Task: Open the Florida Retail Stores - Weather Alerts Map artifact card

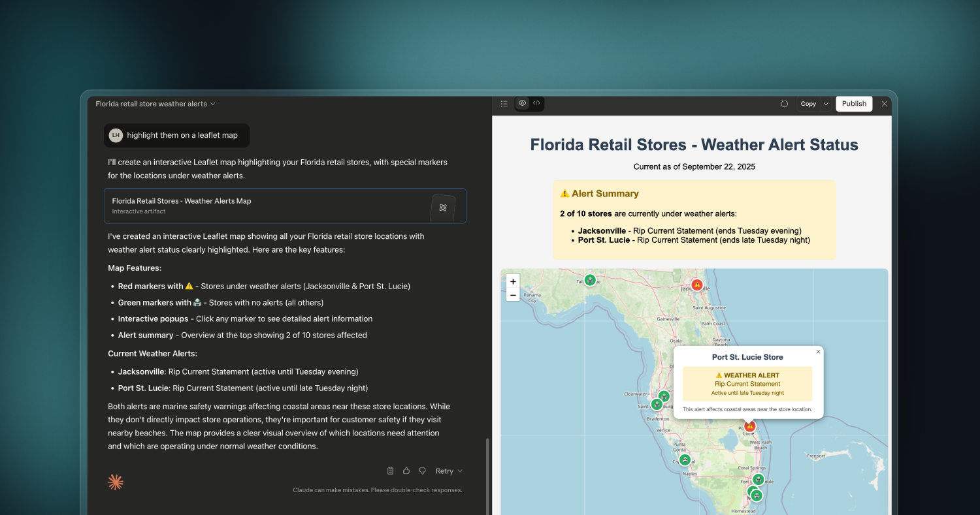Action: click(x=285, y=206)
